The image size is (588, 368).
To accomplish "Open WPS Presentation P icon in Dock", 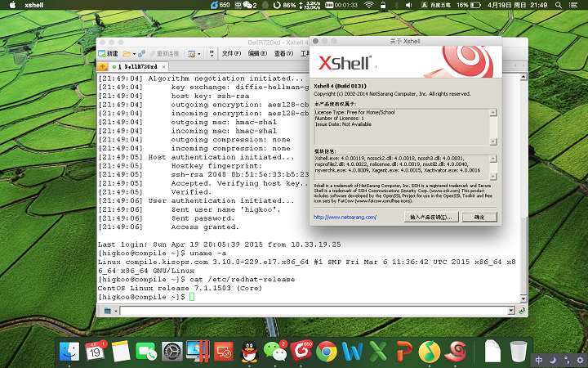I will (404, 352).
